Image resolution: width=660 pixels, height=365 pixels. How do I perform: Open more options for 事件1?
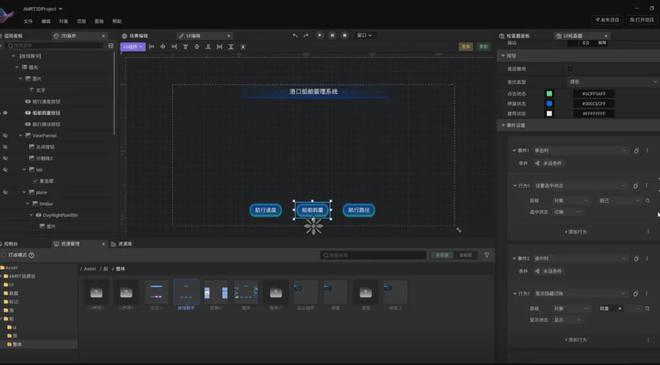click(647, 150)
